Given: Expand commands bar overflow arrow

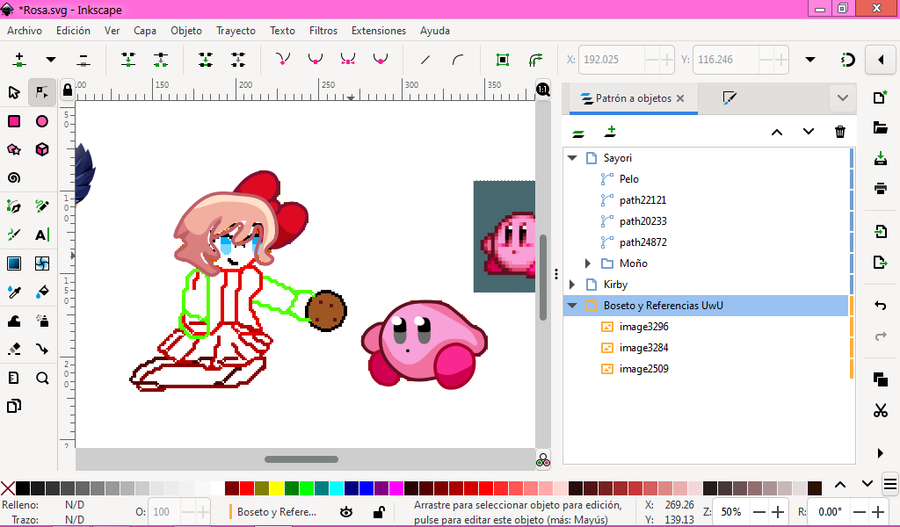Looking at the screenshot, I should (880, 454).
